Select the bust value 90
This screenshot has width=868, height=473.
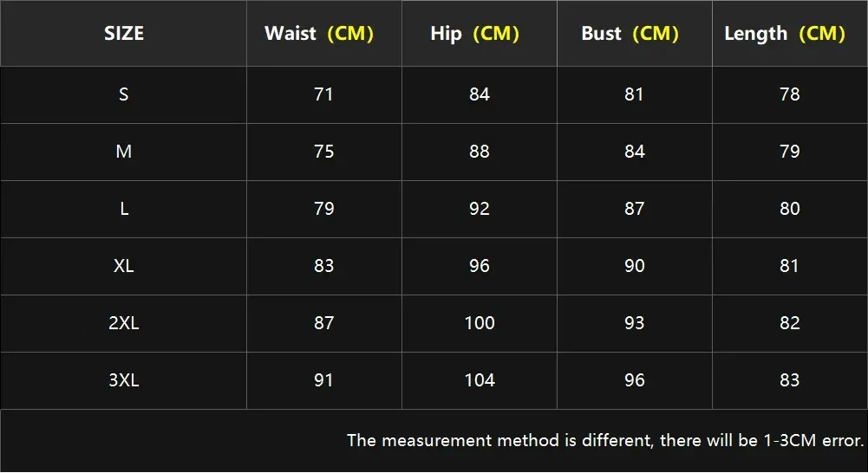click(635, 266)
